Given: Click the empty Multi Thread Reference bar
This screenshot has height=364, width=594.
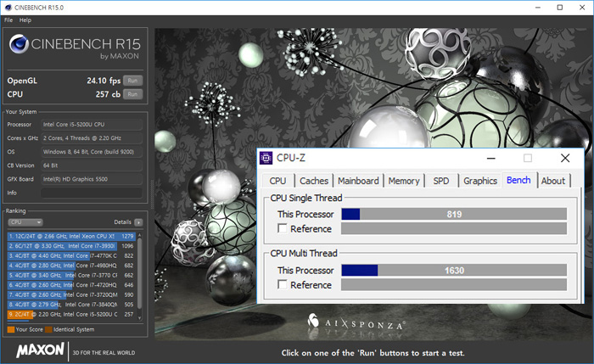Looking at the screenshot, I should [x=454, y=284].
